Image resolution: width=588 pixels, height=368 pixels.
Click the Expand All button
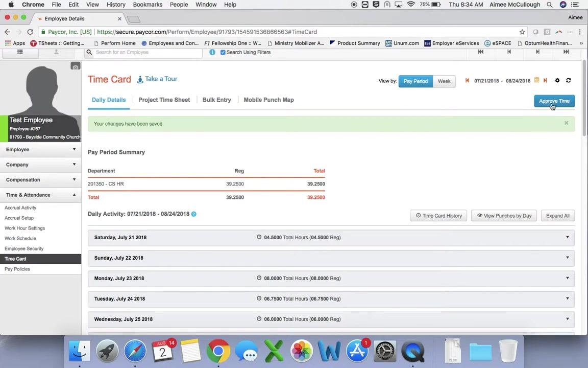point(557,216)
